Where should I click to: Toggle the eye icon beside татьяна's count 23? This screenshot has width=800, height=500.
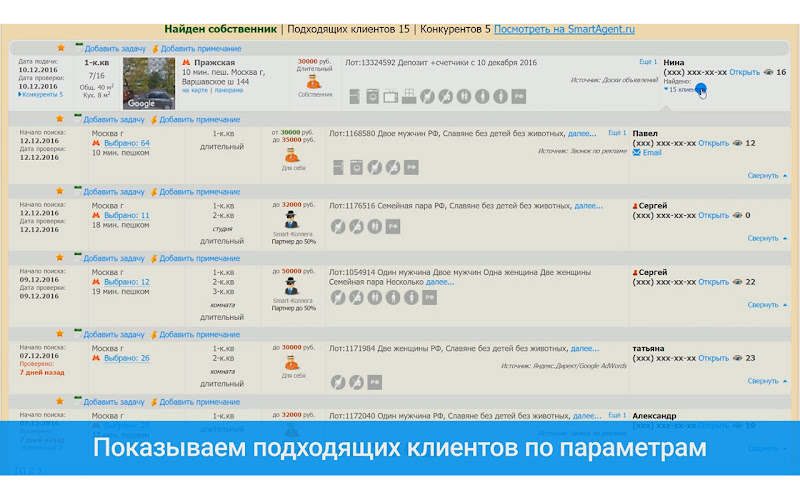click(737, 358)
